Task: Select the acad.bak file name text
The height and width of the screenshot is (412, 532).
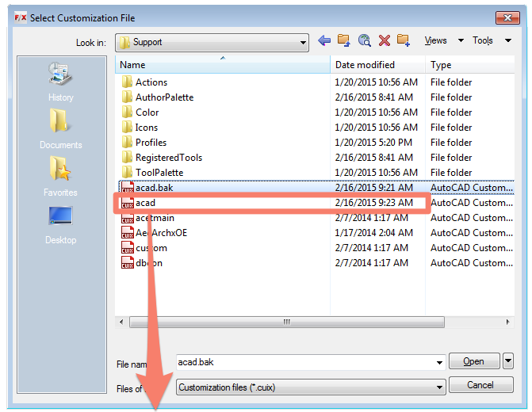Action: click(x=155, y=188)
